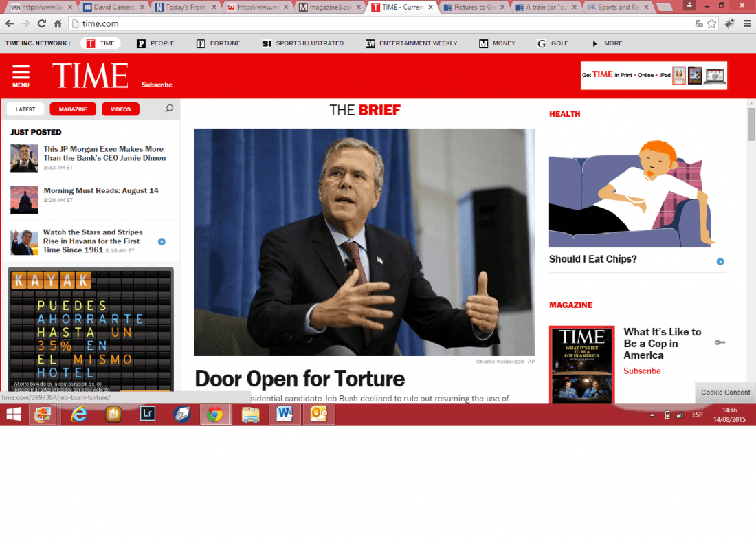Click the Chrome taskbar icon
Image resolution: width=756 pixels, height=541 pixels.
(x=215, y=415)
